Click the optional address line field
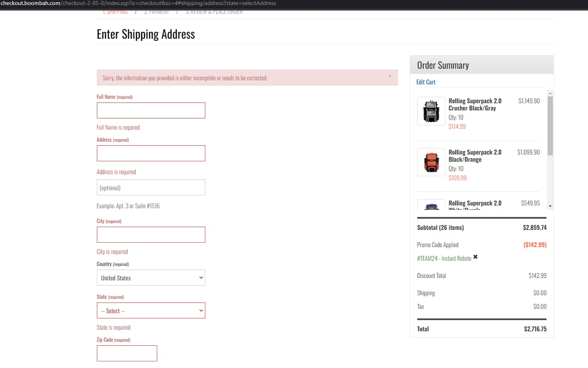 pyautogui.click(x=151, y=188)
